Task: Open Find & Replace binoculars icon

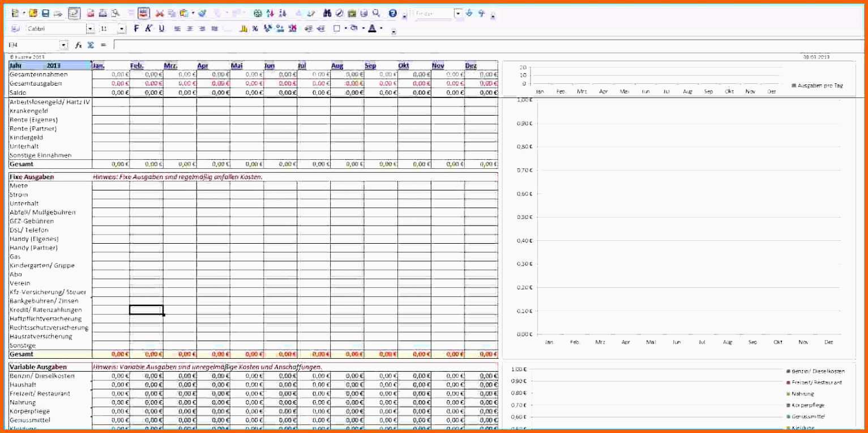Action: tap(327, 13)
